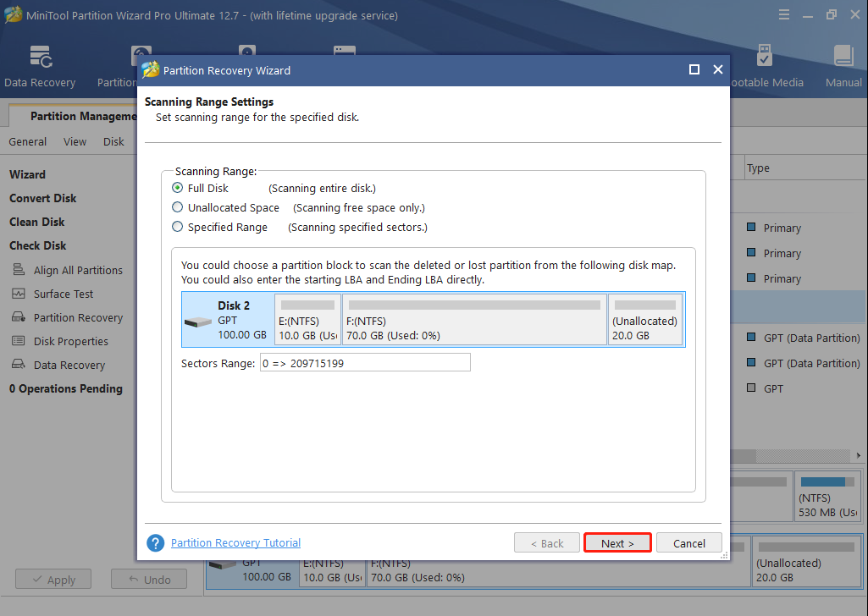The image size is (868, 616).
Task: Close the Partition Recovery Wizard dialog
Action: (x=718, y=69)
